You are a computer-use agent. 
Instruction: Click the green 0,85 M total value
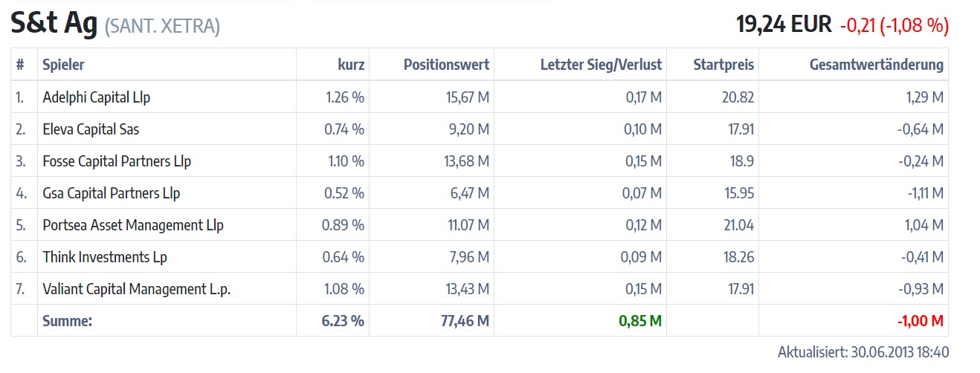(x=640, y=321)
